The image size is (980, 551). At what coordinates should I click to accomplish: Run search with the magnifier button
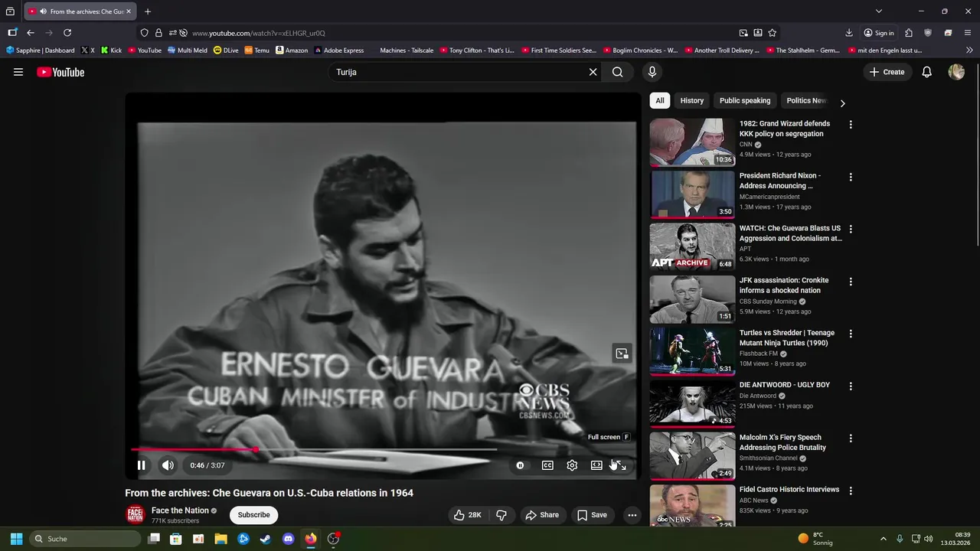point(618,72)
